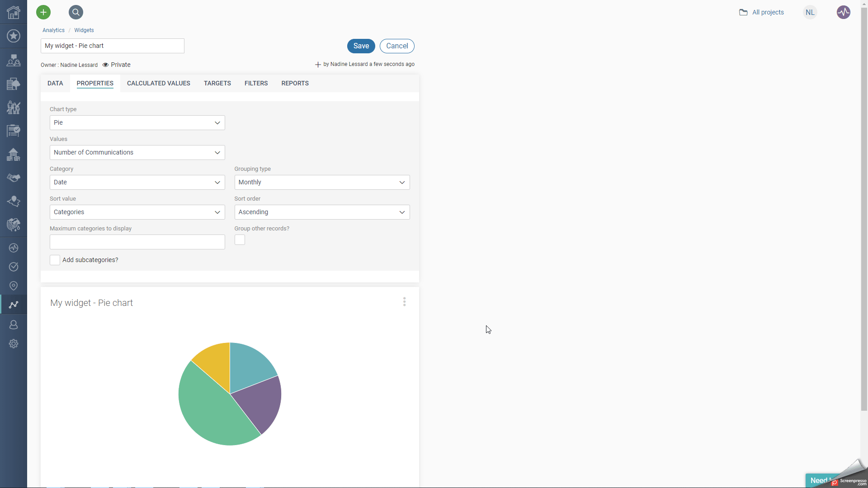Open the settings gear at sidebar bottom
Screen dimensions: 868x488
13,343
